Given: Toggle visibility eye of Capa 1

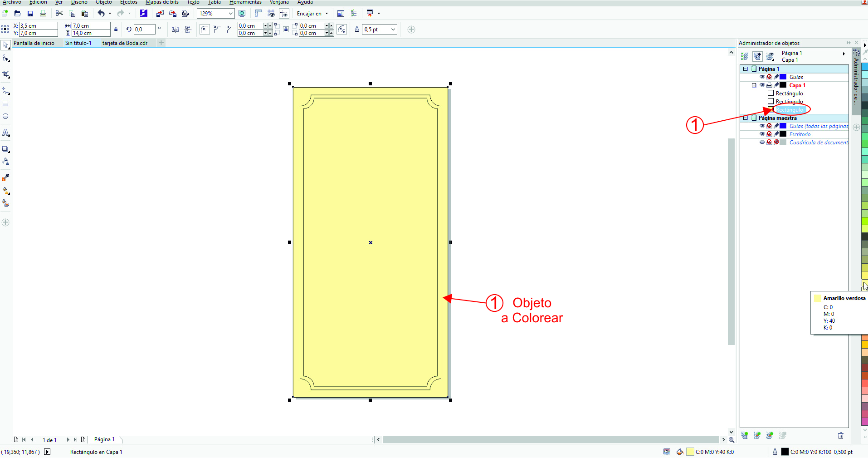Looking at the screenshot, I should pos(762,85).
